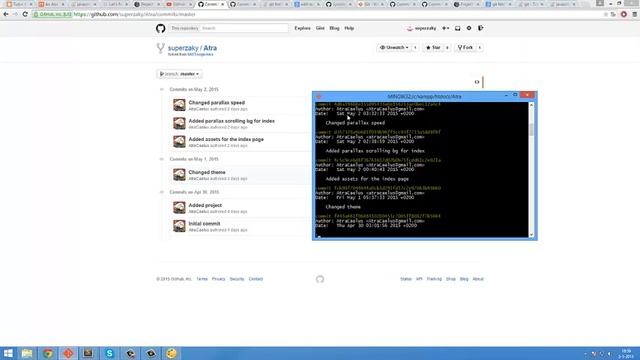This screenshot has height=360, width=640.
Task: Open the Atra repository link
Action: pyautogui.click(x=210, y=48)
